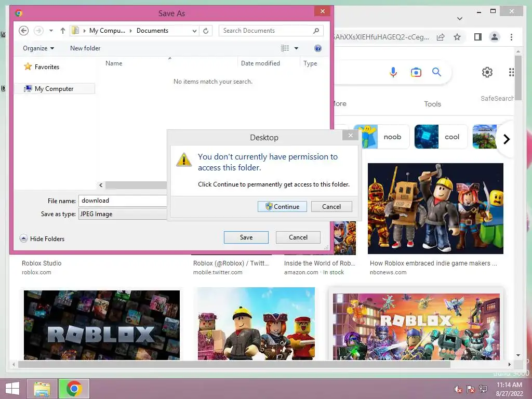Screen dimensions: 532x399
Task: Open SafeSearch settings
Action: [x=497, y=98]
